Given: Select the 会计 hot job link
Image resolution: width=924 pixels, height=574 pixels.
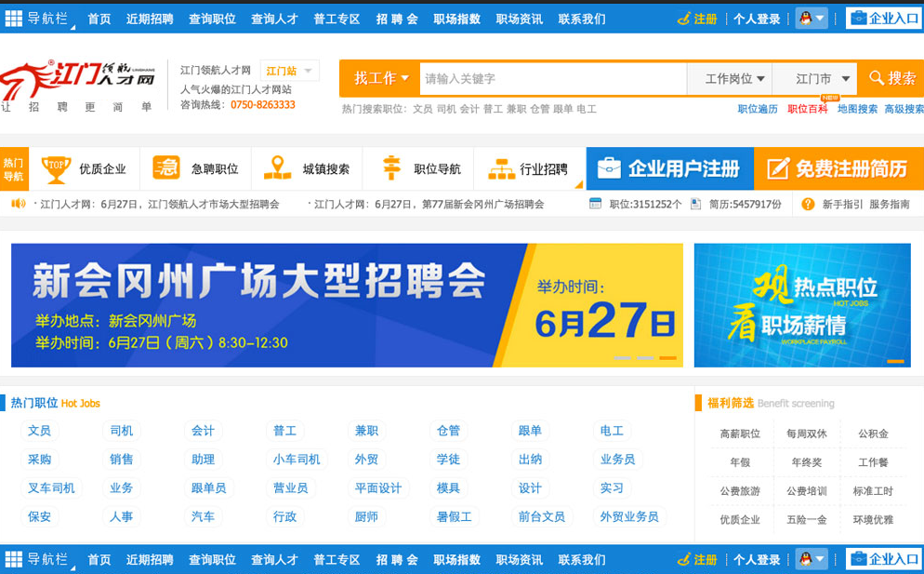Looking at the screenshot, I should point(203,431).
